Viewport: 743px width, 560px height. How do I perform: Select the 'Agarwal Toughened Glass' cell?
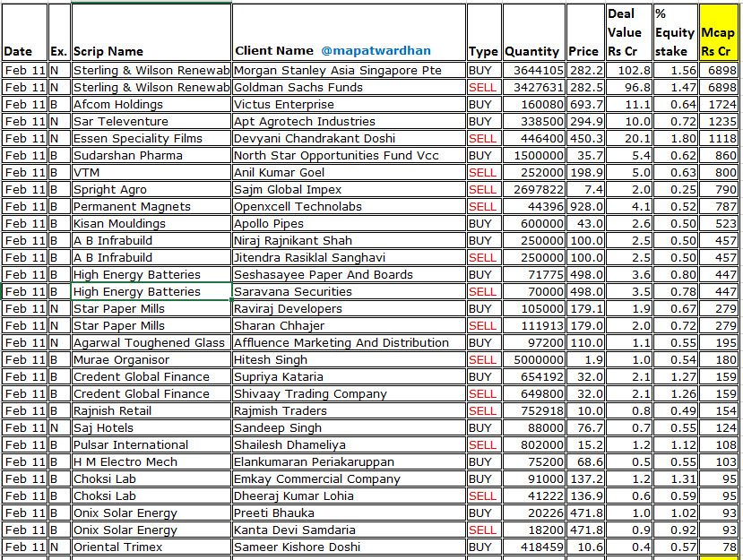click(151, 343)
